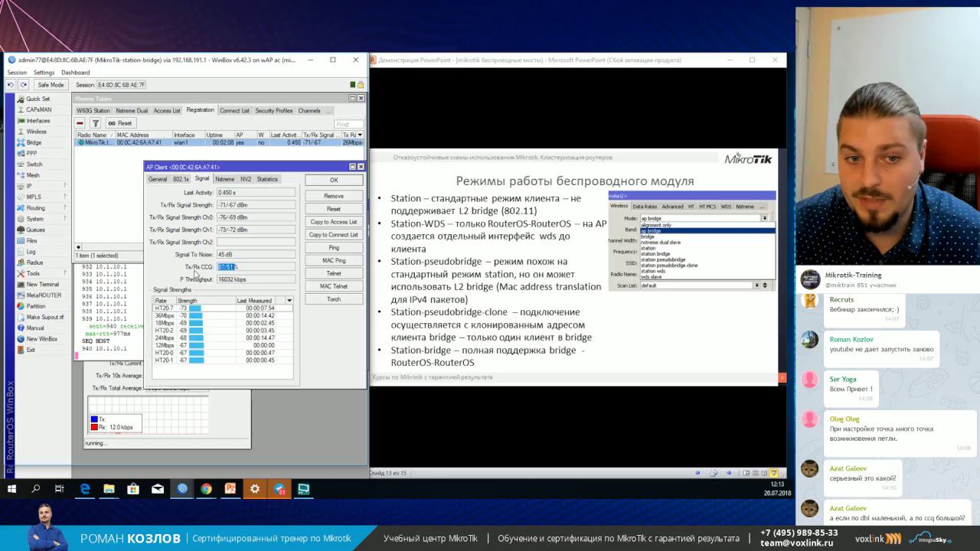Screen dimensions: 980x551
Task: Open Files in the sidebar
Action: pyautogui.click(x=32, y=240)
